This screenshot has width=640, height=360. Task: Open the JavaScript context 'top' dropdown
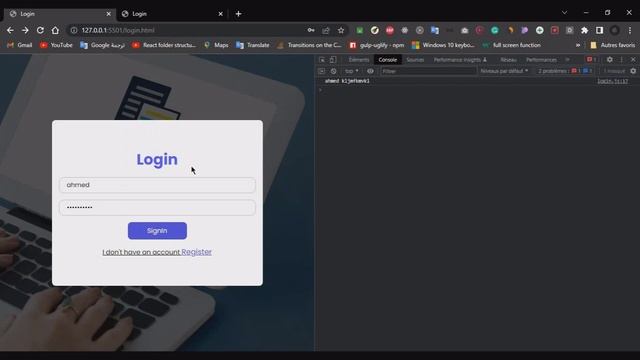coord(351,71)
